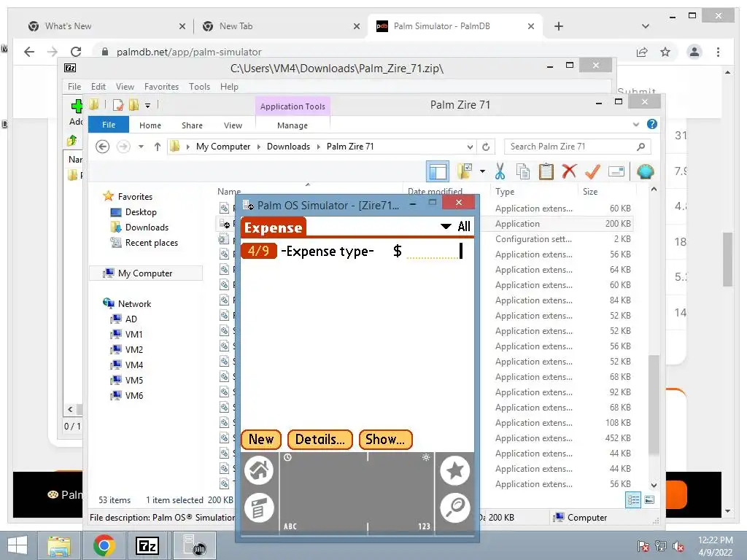Tap the Palm Find magnifier silkscreen icon
The width and height of the screenshot is (747, 560).
(455, 507)
